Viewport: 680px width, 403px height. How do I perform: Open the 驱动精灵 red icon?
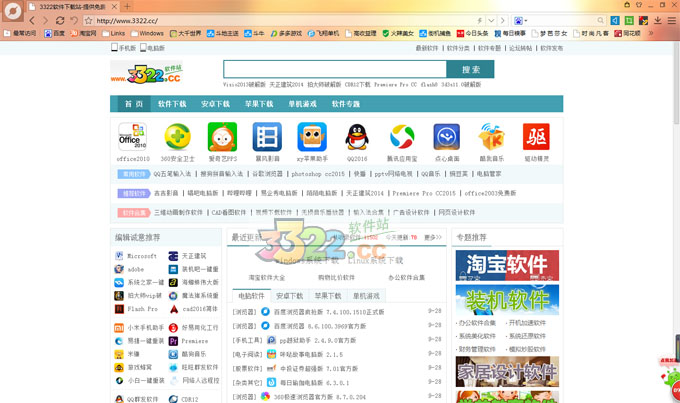coord(536,137)
